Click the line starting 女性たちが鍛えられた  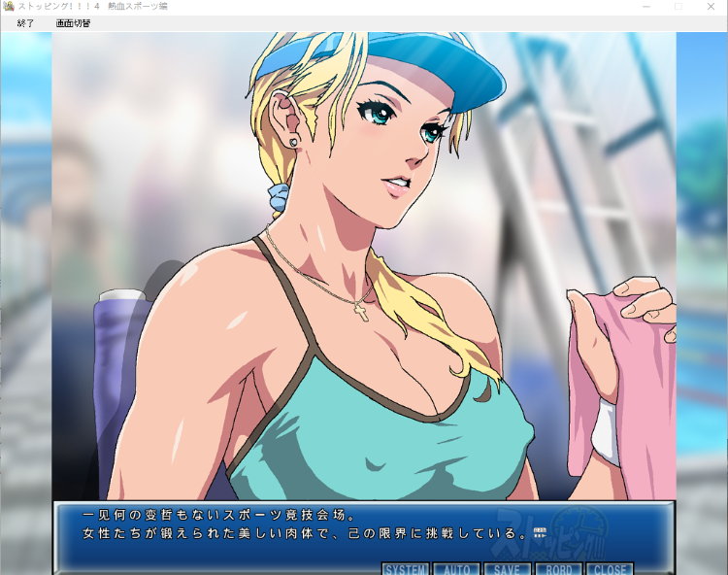tap(305, 533)
